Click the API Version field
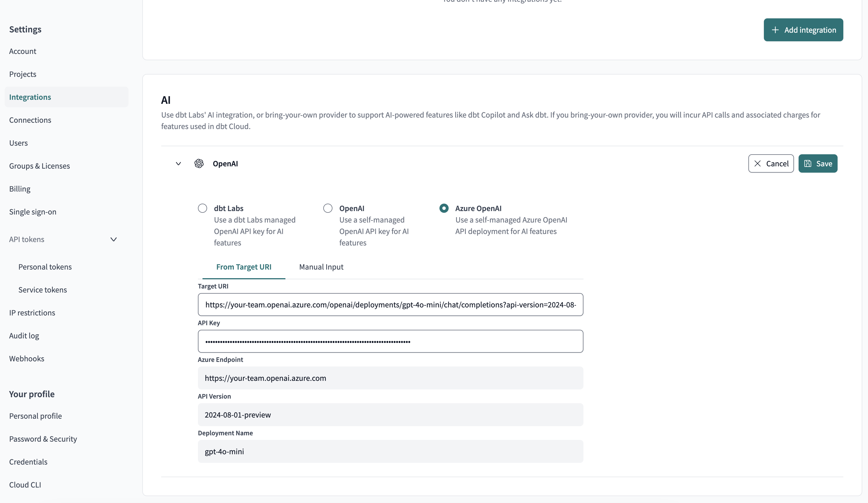Screen dimensions: 868x503 [x=391, y=415]
